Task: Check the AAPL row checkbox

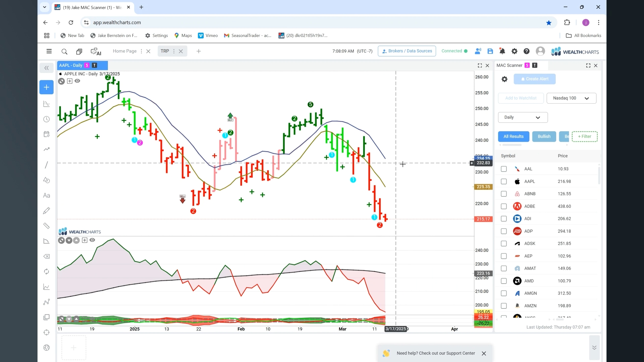Action: tap(503, 181)
